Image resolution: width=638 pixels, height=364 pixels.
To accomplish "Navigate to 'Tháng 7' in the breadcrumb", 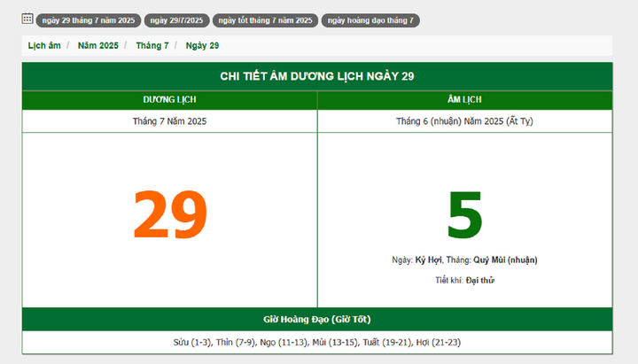I will 152,45.
